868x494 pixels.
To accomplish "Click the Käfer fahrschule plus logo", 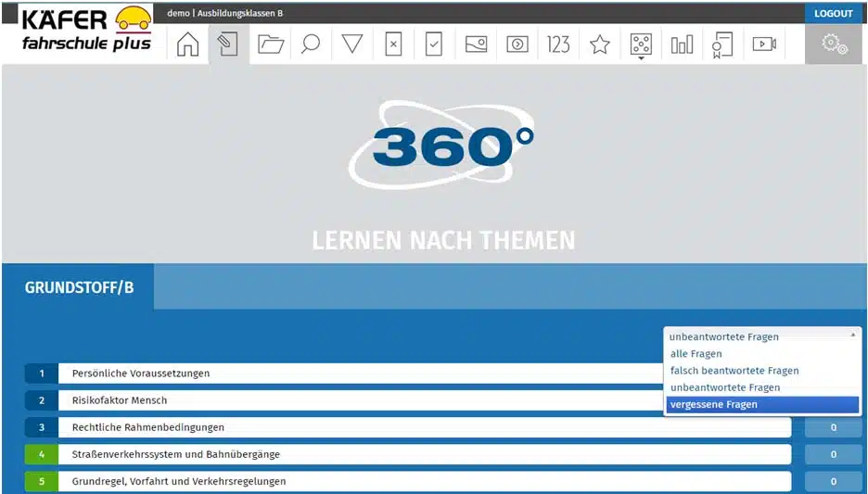I will tap(85, 31).
